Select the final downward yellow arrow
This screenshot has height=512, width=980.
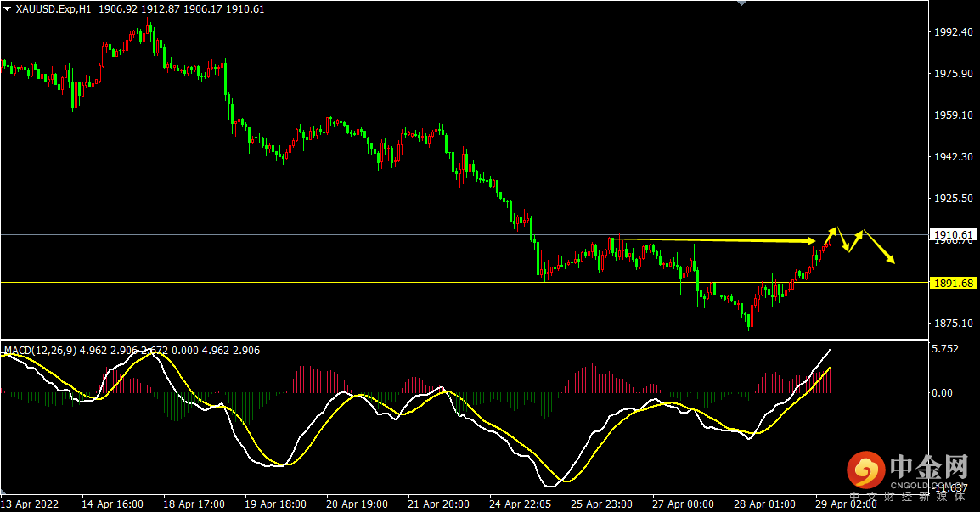click(x=879, y=247)
